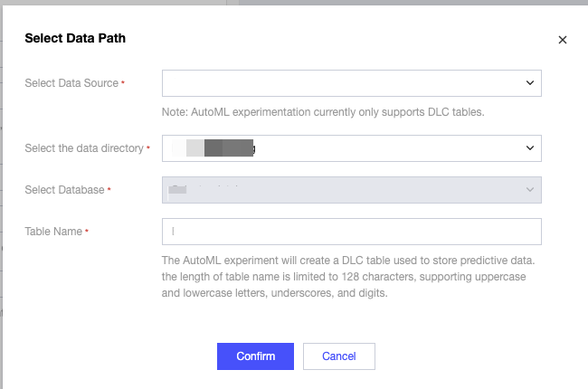The height and width of the screenshot is (389, 588).
Task: Click the Select the data directory label
Action: tap(84, 147)
